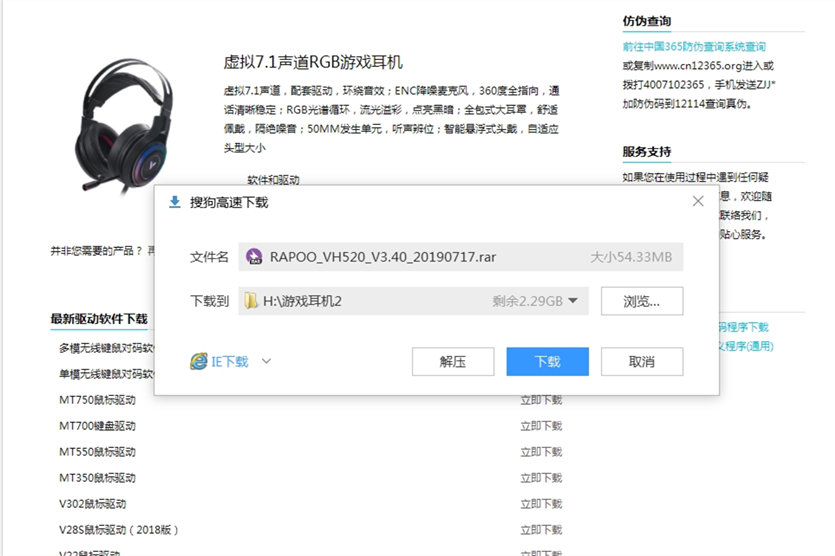
Task: Expand the IE下载 options chevron
Action: coord(266,361)
